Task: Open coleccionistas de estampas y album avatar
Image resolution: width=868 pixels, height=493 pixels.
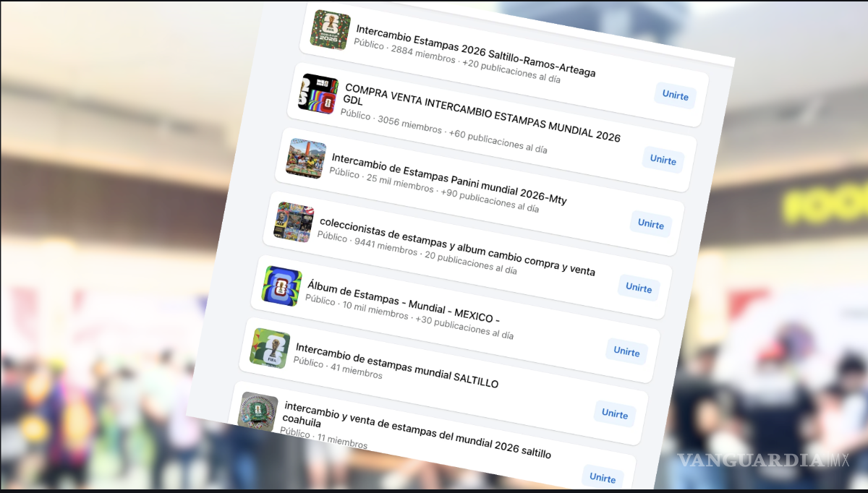Action: pos(294,222)
